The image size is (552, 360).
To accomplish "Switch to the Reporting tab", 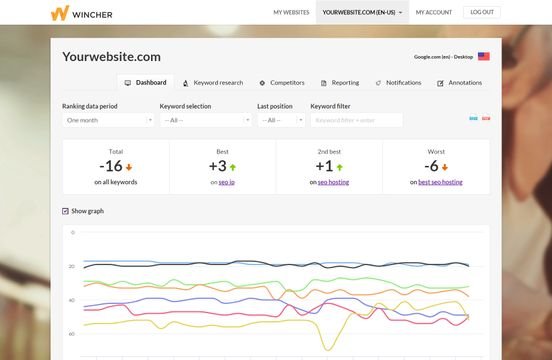I will click(340, 83).
